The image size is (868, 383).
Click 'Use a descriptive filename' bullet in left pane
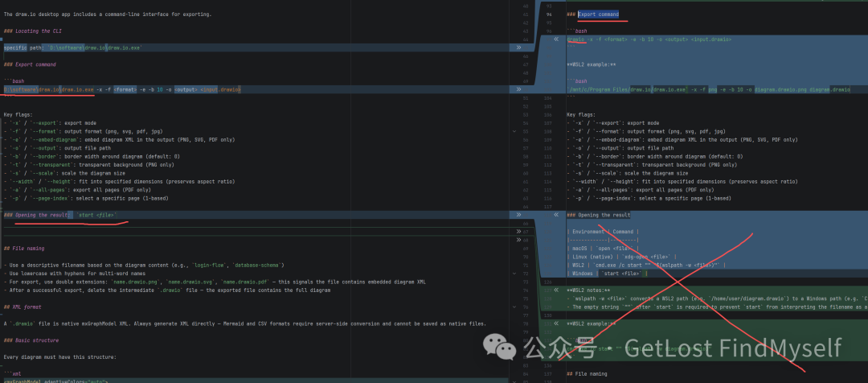[144, 265]
